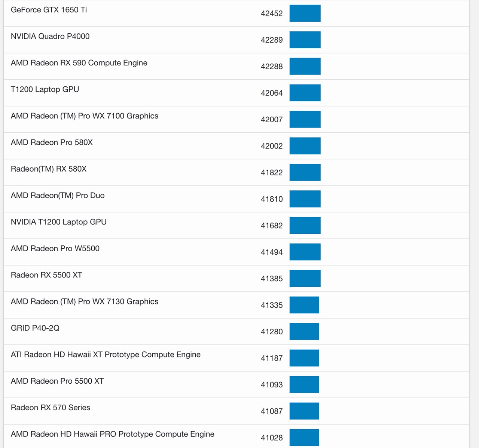The height and width of the screenshot is (448, 479).
Task: View AMD Radeon (TM) Pro WX 7100 Graphics
Action: click(85, 116)
